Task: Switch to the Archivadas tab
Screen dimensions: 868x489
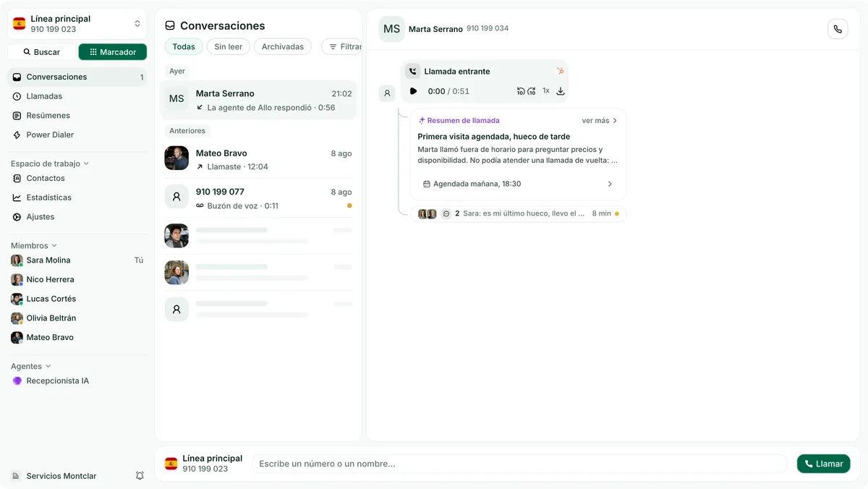Action: 283,46
